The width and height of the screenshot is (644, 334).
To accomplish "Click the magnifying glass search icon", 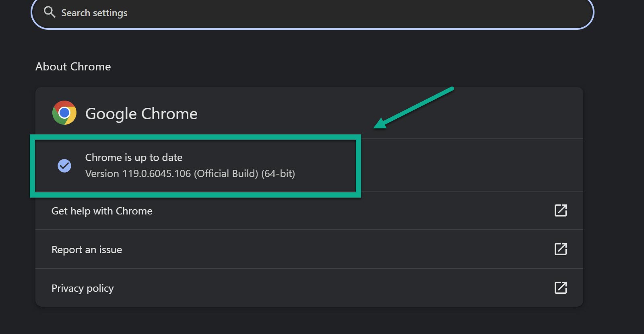I will click(x=50, y=12).
